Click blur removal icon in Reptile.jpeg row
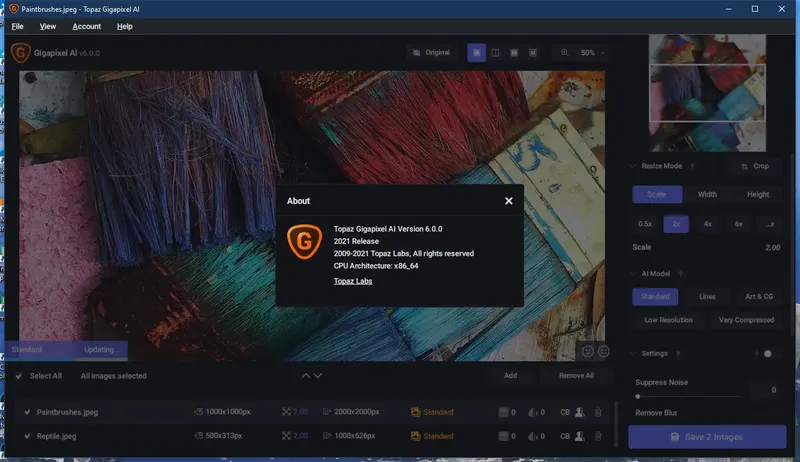The height and width of the screenshot is (462, 800). 533,436
